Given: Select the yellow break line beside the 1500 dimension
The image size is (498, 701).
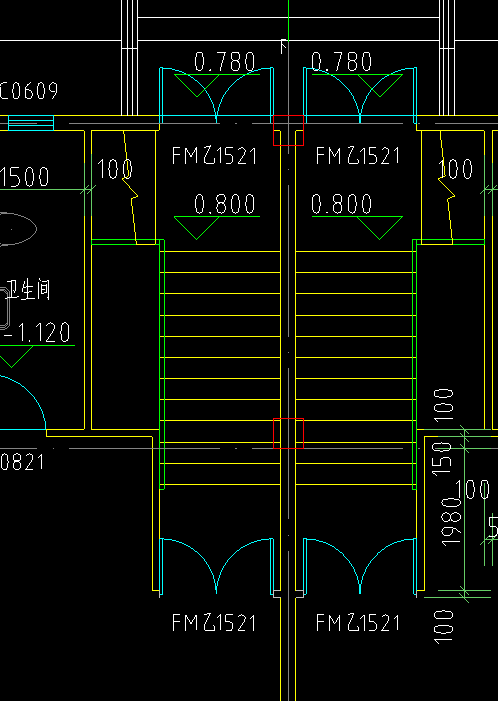Looking at the screenshot, I should [131, 188].
